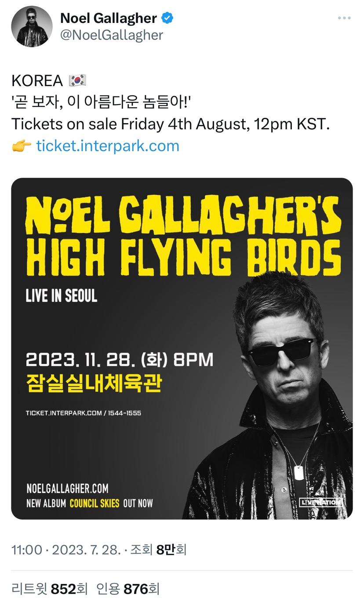Image resolution: width=364 pixels, height=605 pixels.
Task: Click the yellow 잠실실내체육관 venue text
Action: point(94,383)
